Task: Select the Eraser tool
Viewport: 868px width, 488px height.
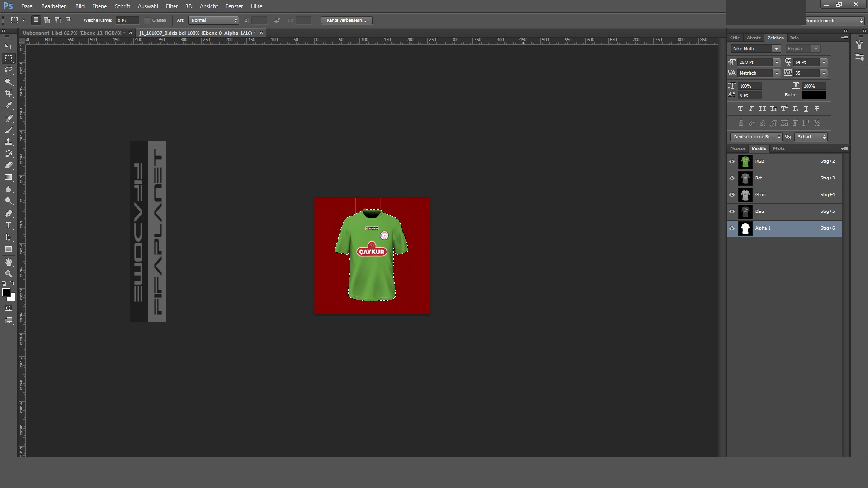Action: tap(9, 165)
